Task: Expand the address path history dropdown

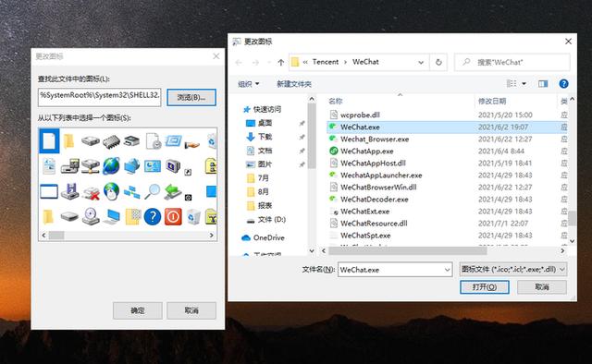Action: (x=421, y=63)
